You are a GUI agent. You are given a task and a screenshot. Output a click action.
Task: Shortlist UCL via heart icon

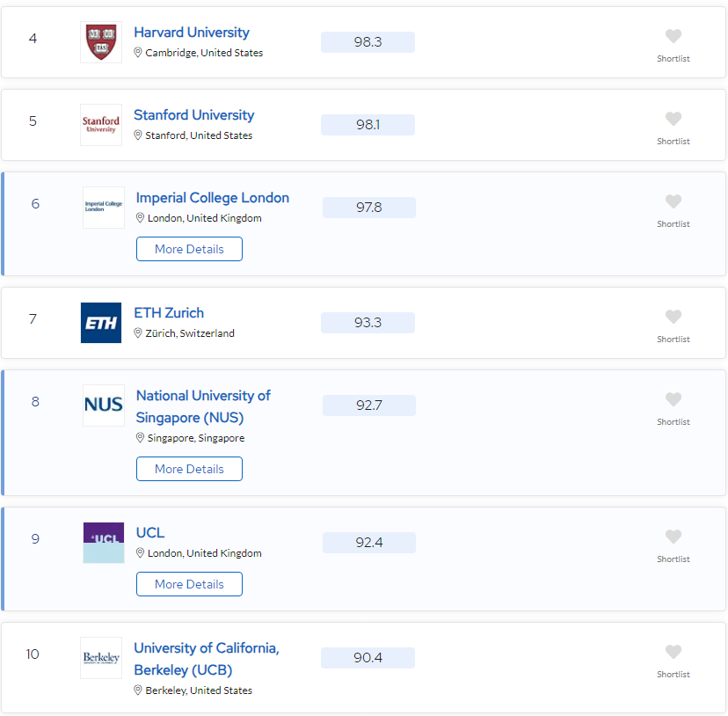tap(673, 537)
